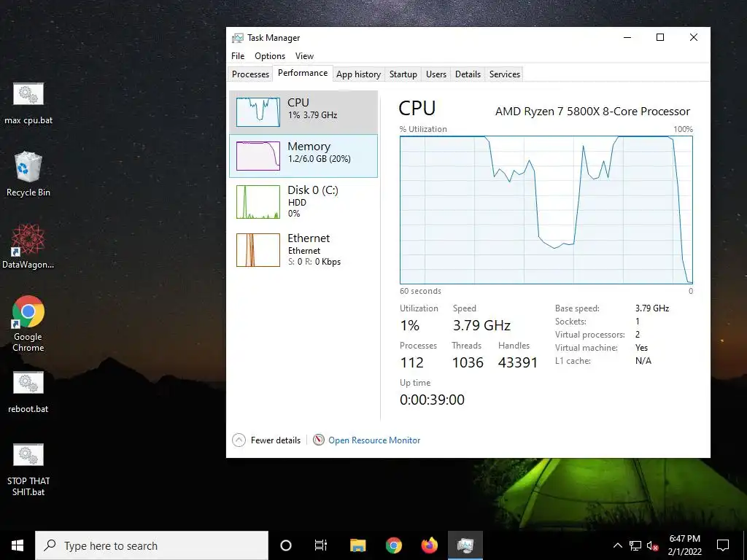Select the Performance tab

click(303, 74)
